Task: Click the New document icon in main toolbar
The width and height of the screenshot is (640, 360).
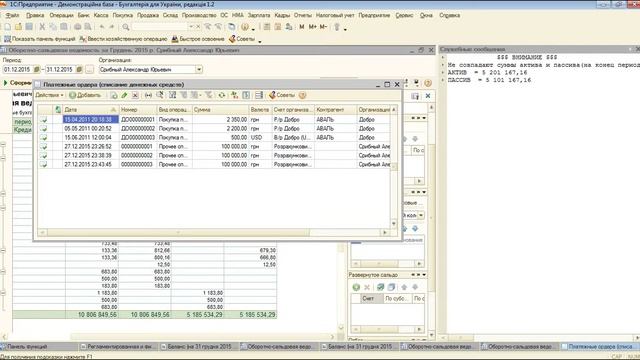Action: point(7,27)
